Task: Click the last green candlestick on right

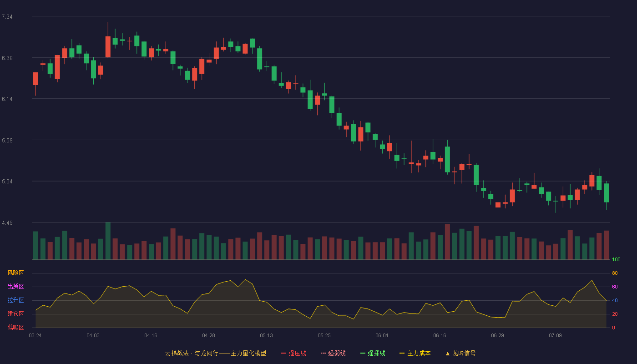Action: (606, 193)
